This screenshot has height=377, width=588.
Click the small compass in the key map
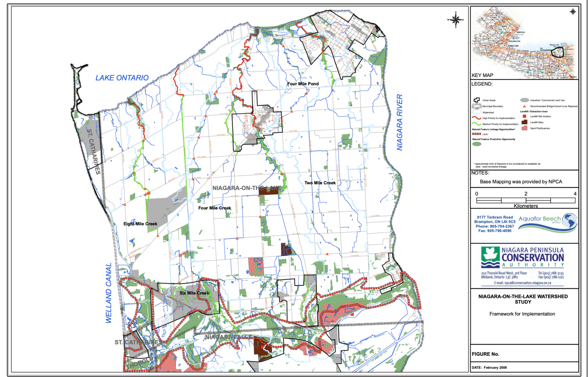click(x=573, y=11)
